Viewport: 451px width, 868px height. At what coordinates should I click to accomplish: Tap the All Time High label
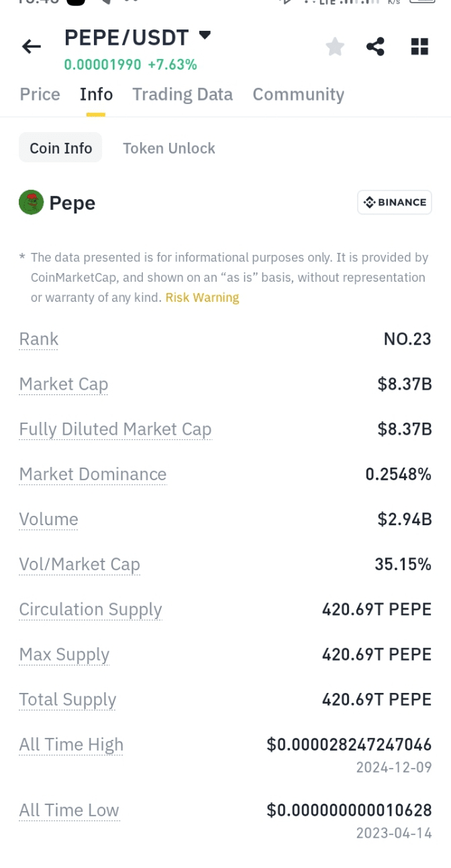point(71,745)
